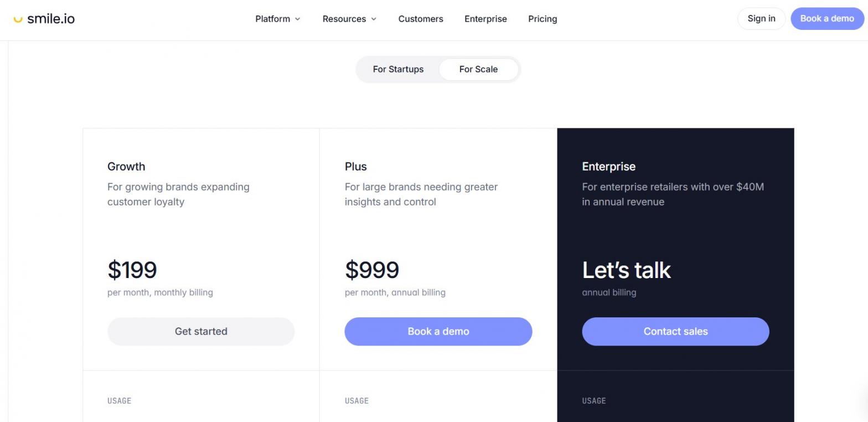The height and width of the screenshot is (422, 868).
Task: Open the Platform navigation menu
Action: click(x=278, y=19)
